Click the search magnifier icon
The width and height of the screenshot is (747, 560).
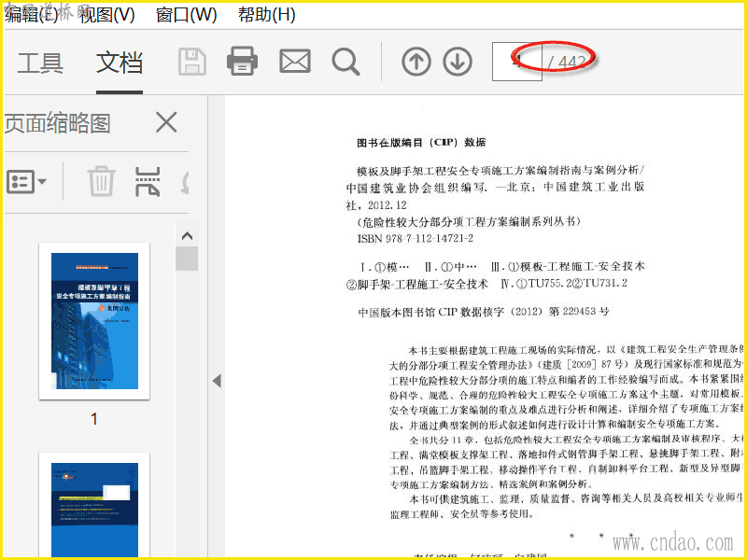345,62
